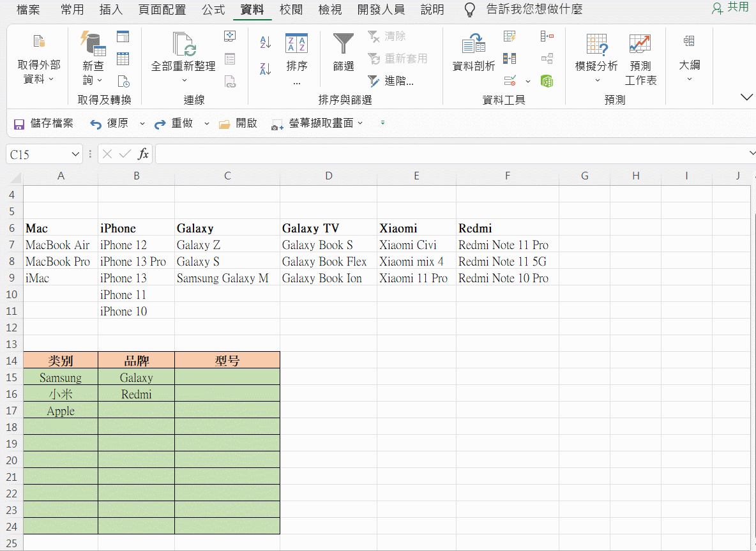The height and width of the screenshot is (551, 756).
Task: Click the 進階... advanced filter button
Action: click(x=391, y=81)
